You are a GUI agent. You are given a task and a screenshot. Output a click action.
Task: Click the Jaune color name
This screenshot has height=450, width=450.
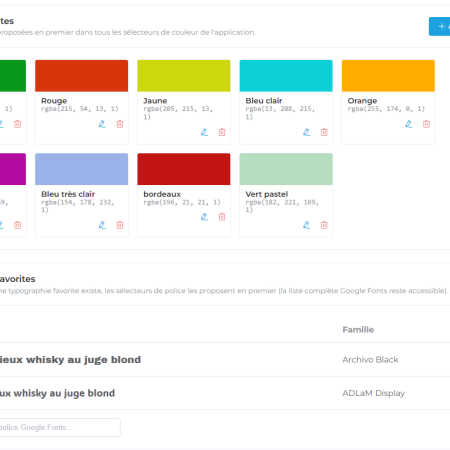coord(155,101)
